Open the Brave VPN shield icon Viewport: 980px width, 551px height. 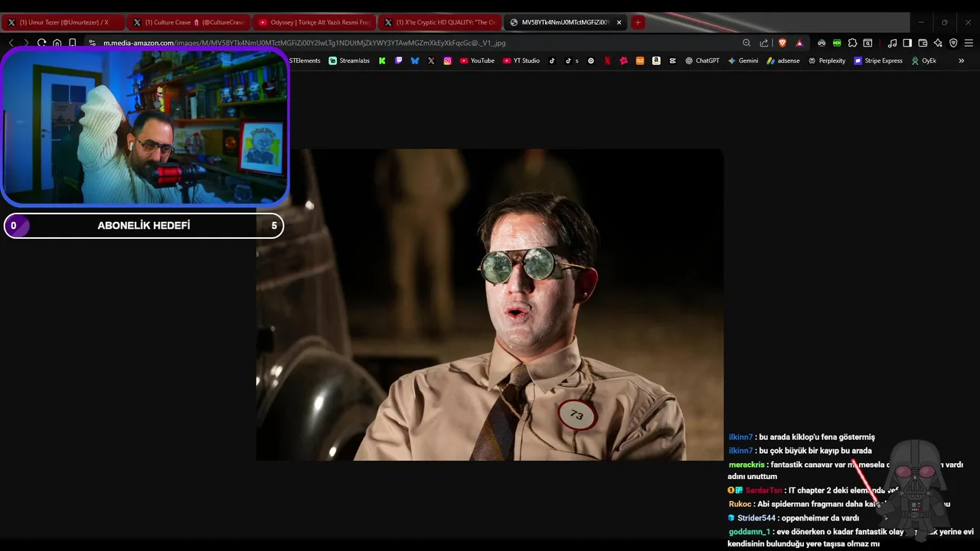[953, 43]
